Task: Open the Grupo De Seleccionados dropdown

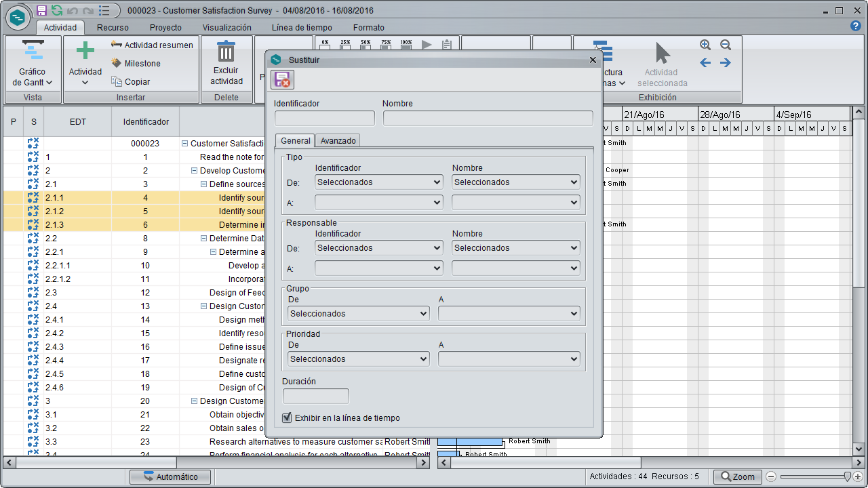Action: (x=359, y=314)
